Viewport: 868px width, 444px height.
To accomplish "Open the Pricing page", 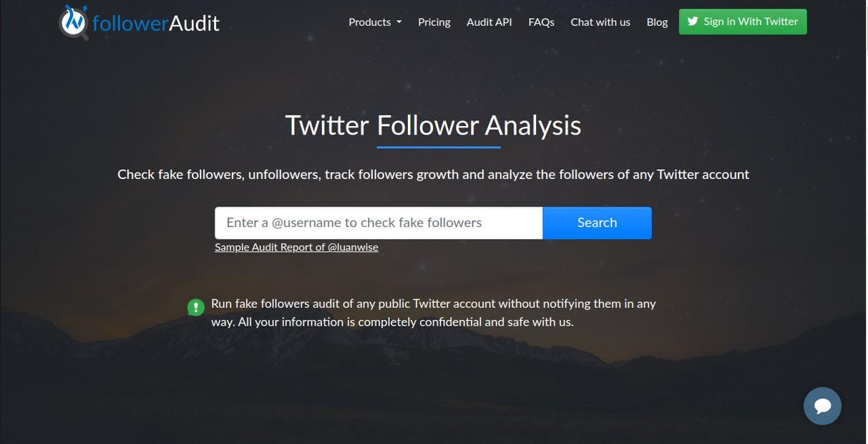I will click(x=434, y=22).
